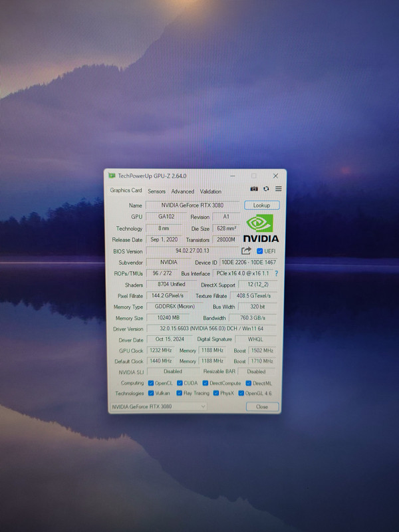Click the Bus Interface value PCIe x16 4.0

point(243,273)
